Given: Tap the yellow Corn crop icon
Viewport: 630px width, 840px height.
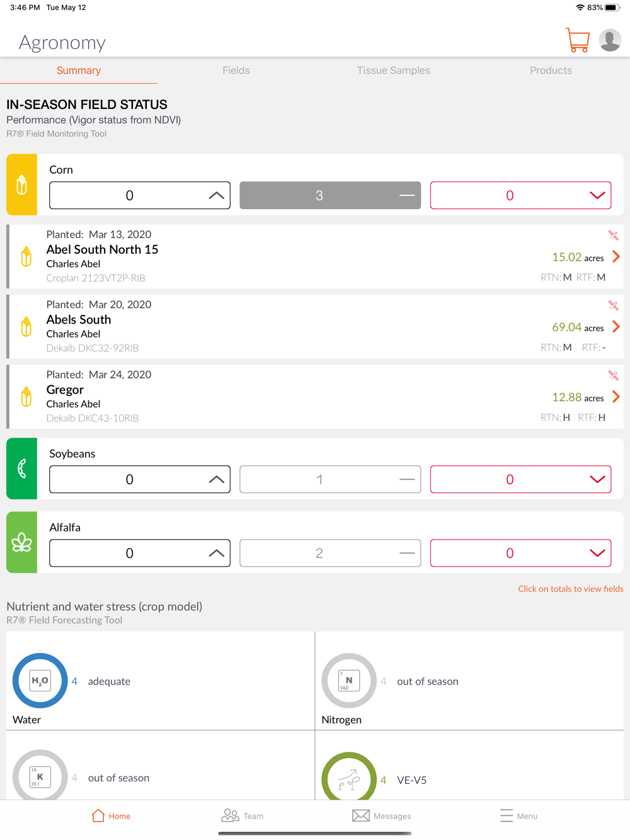Looking at the screenshot, I should coord(21,184).
